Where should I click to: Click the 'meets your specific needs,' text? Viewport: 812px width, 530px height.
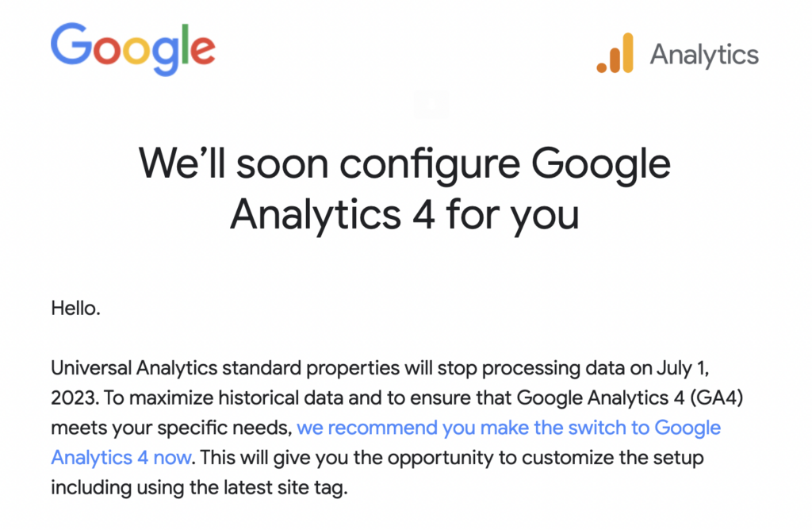pyautogui.click(x=171, y=428)
